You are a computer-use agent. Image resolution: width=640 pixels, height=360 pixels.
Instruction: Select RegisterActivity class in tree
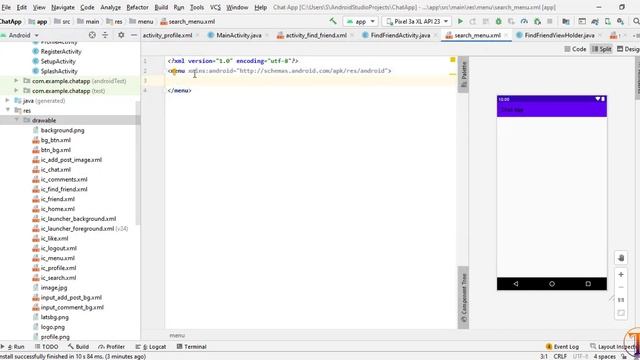click(x=61, y=51)
